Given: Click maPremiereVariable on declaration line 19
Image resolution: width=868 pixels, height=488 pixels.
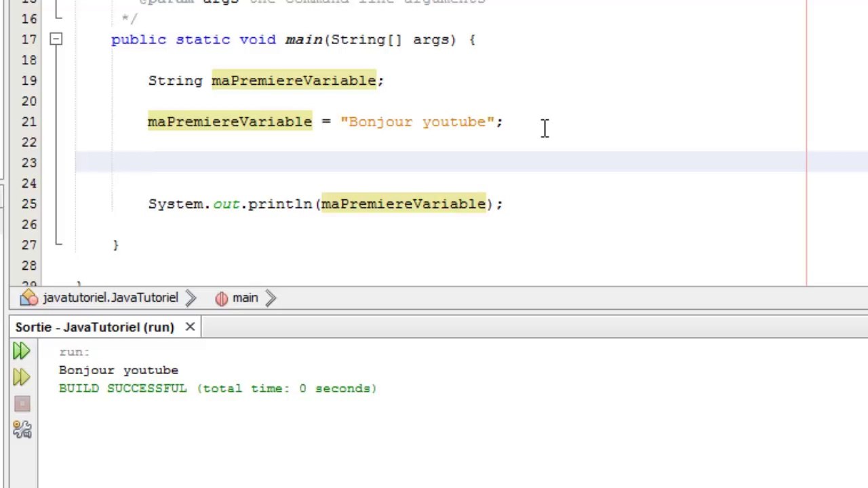Looking at the screenshot, I should [294, 81].
